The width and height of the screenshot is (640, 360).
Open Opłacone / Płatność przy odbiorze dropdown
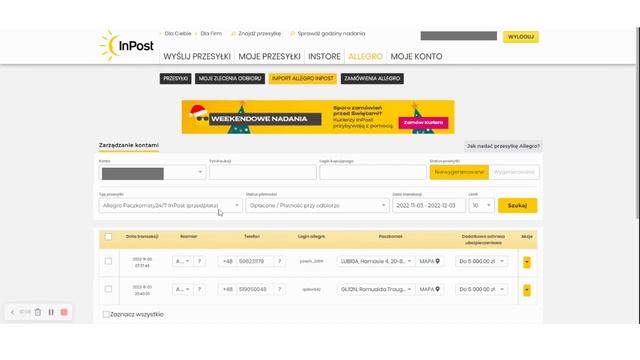(x=317, y=206)
